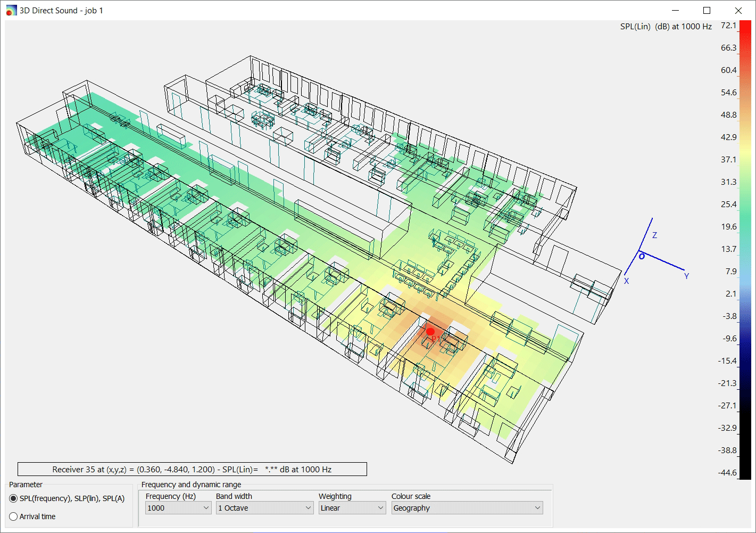Click the blue Z axis label

(x=654, y=235)
